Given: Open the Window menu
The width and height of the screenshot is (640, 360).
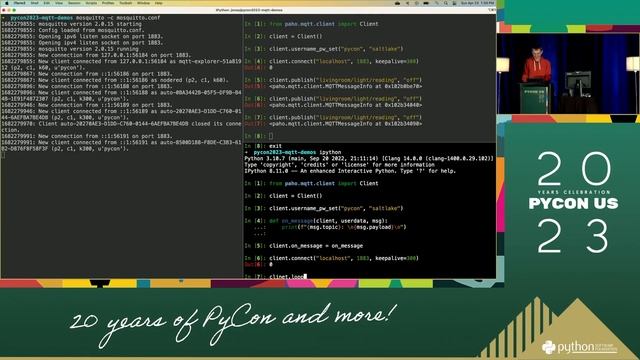Looking at the screenshot, I should (143, 3).
